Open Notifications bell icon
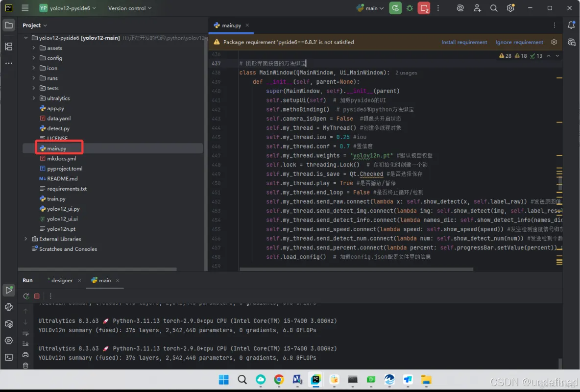This screenshot has width=580, height=392. coord(571,25)
